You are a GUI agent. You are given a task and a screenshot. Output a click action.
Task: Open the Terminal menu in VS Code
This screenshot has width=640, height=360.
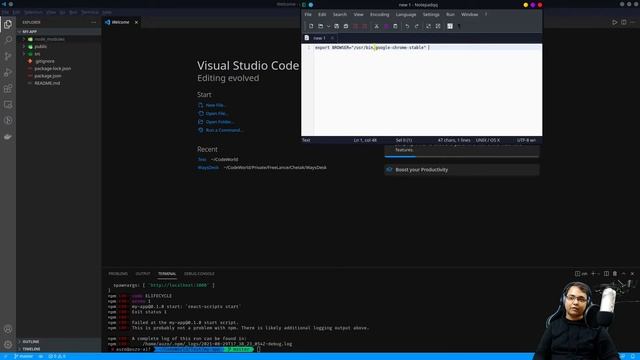click(89, 12)
